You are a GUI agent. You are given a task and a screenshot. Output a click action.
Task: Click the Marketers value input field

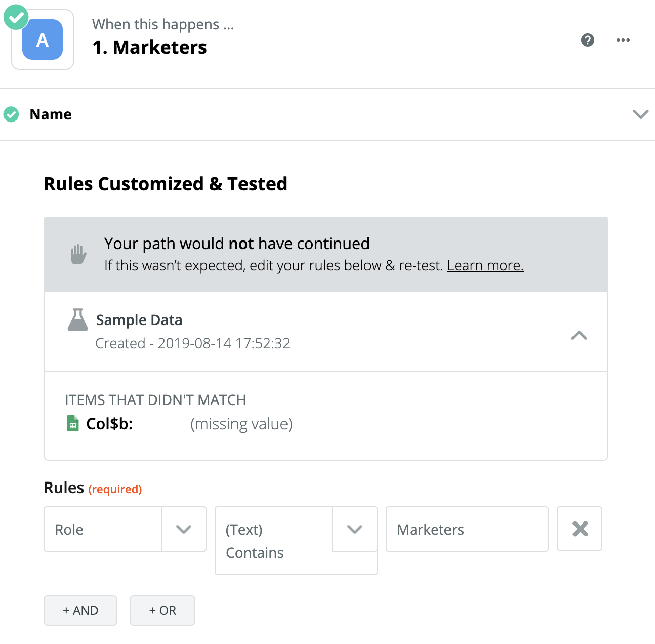467,529
